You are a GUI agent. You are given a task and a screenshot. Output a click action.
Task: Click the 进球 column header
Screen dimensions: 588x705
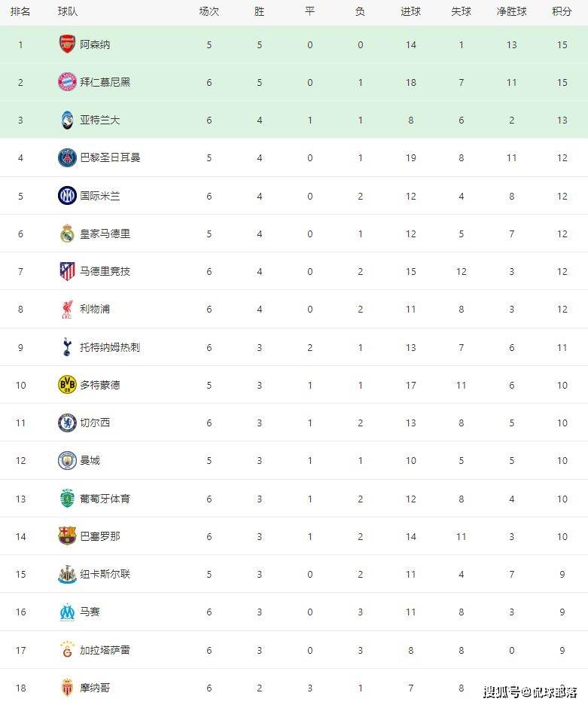click(x=410, y=12)
